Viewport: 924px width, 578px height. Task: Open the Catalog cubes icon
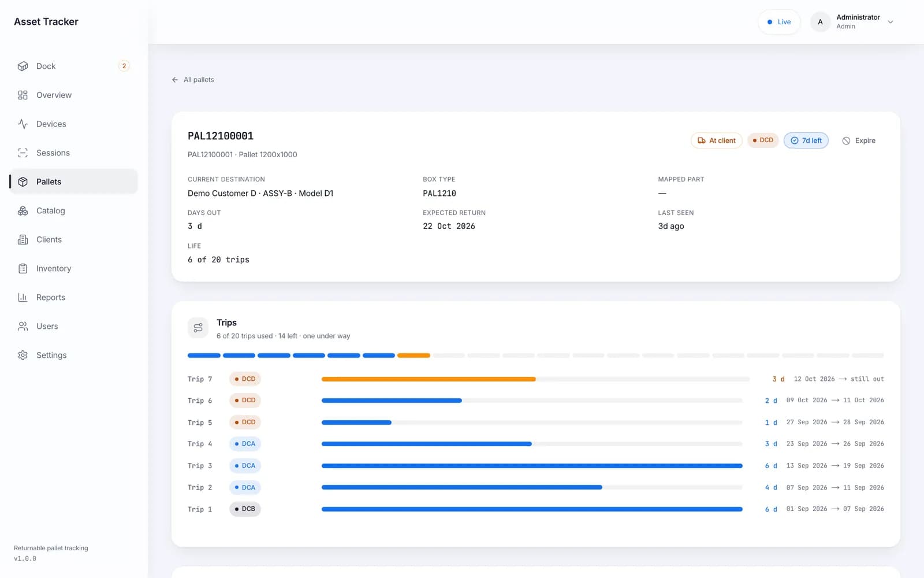pyautogui.click(x=23, y=210)
